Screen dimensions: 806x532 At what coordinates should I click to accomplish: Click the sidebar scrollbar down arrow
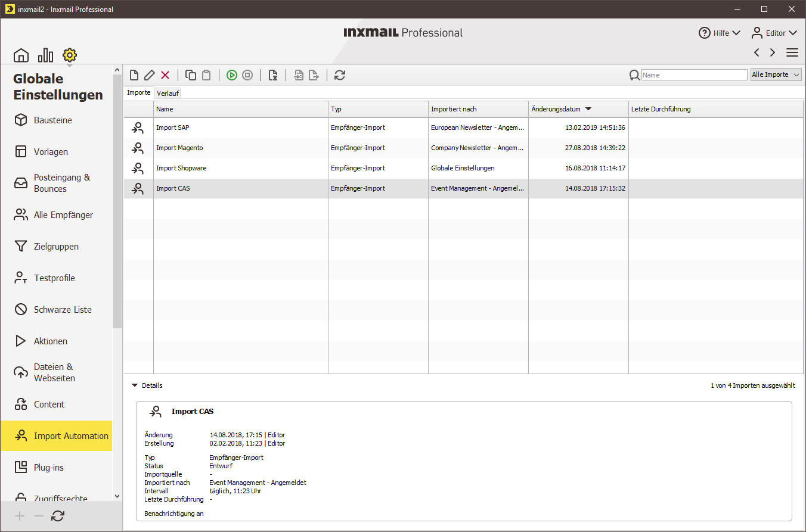(117, 496)
